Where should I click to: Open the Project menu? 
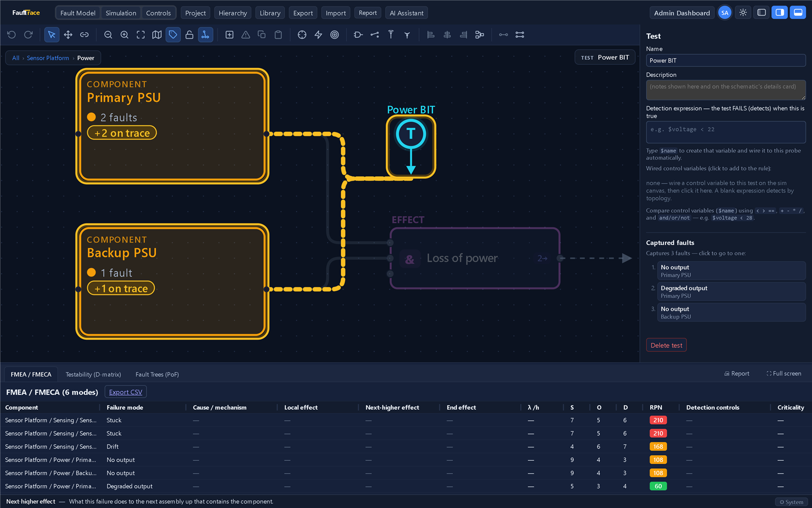click(x=195, y=13)
